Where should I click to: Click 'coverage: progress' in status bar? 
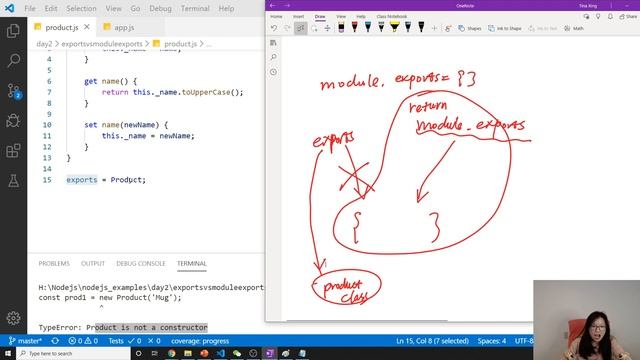(200, 341)
